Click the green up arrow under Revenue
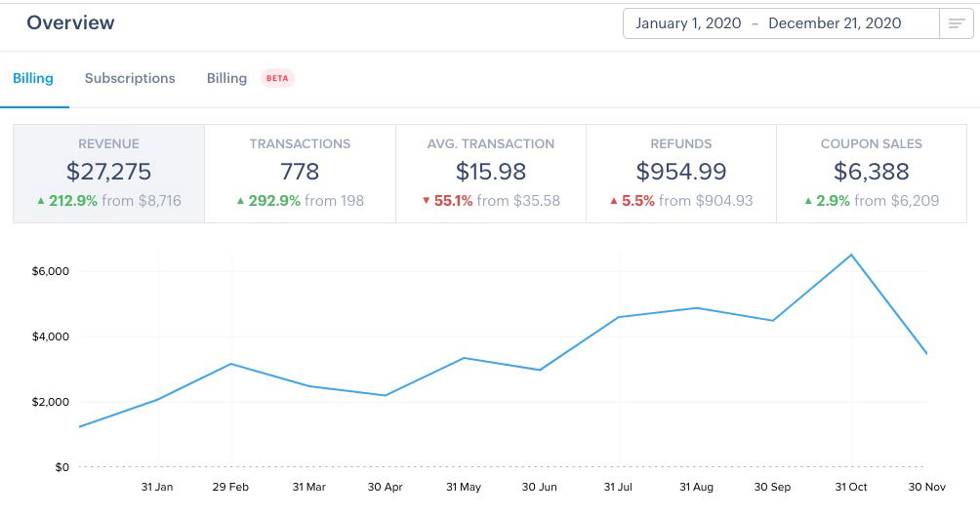 (x=41, y=201)
